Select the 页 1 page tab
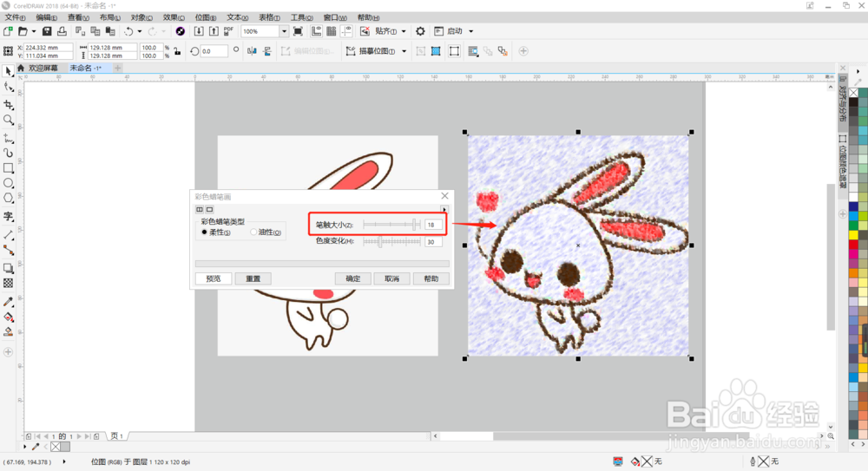 [116, 436]
